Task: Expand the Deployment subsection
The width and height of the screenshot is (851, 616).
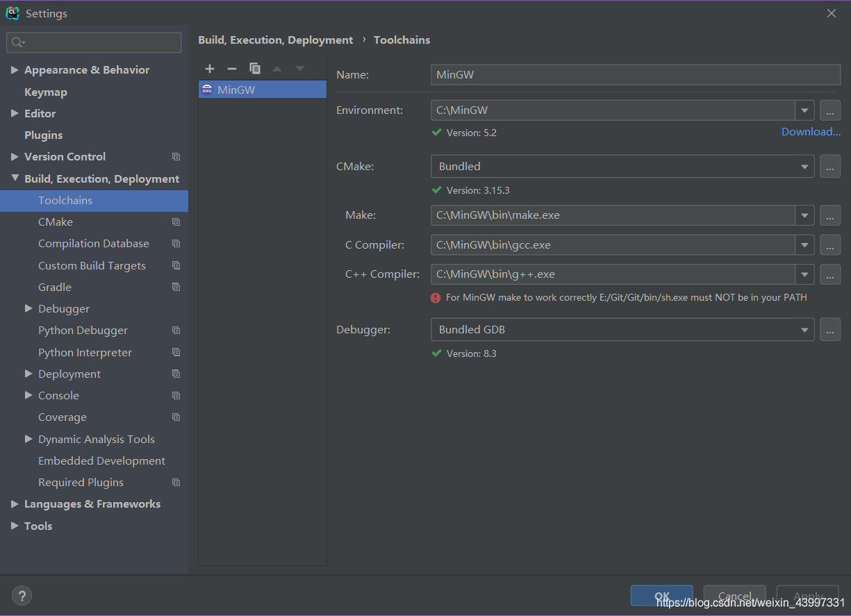Action: [x=28, y=374]
